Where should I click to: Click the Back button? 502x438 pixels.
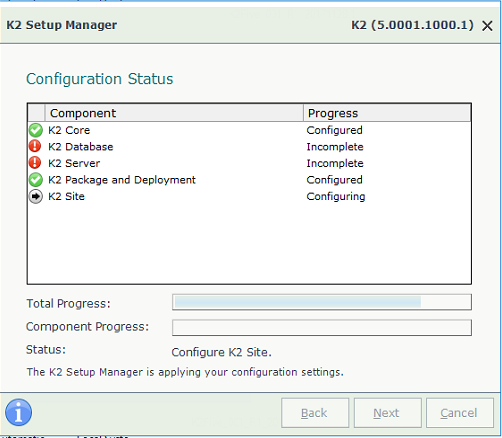(x=315, y=413)
